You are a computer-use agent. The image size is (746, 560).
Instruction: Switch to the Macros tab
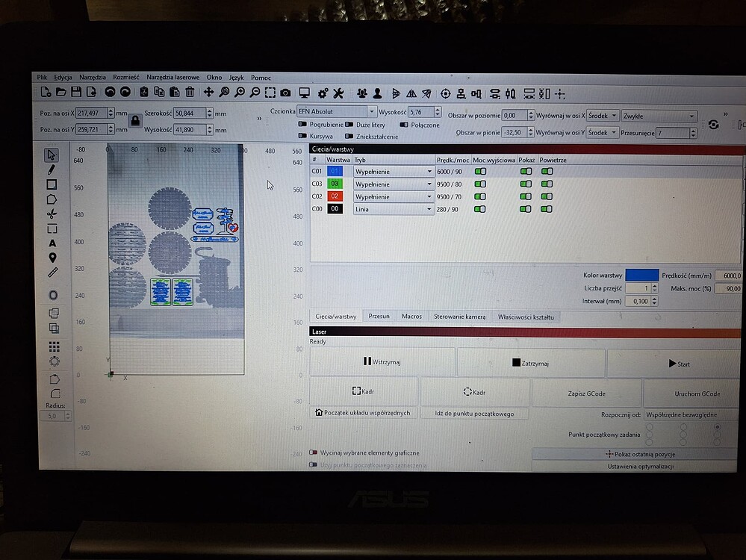[x=411, y=316]
